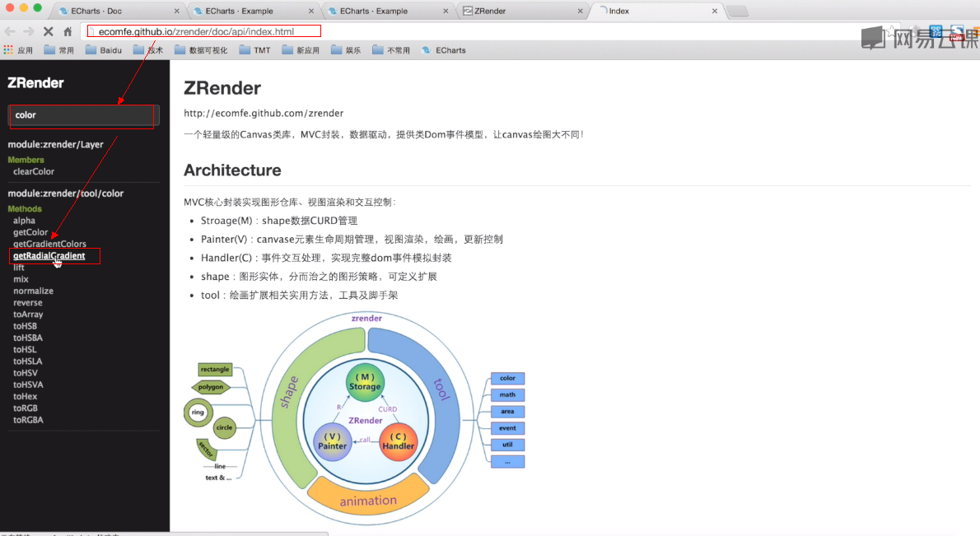
Task: Click the Baidu bookmark folder icon
Action: coord(89,50)
